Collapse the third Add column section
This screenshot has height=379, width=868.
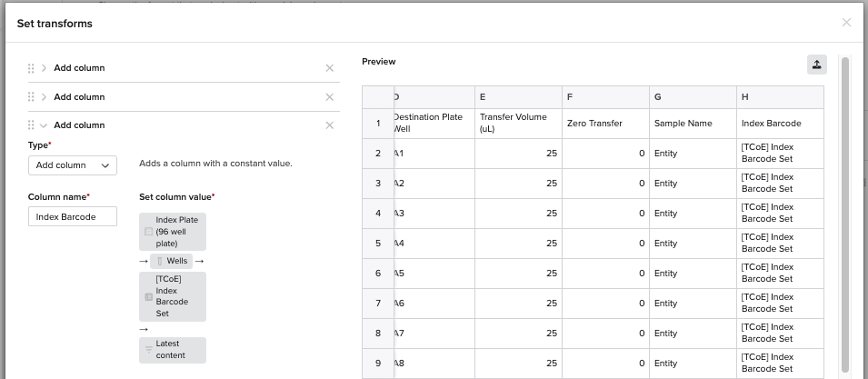44,125
